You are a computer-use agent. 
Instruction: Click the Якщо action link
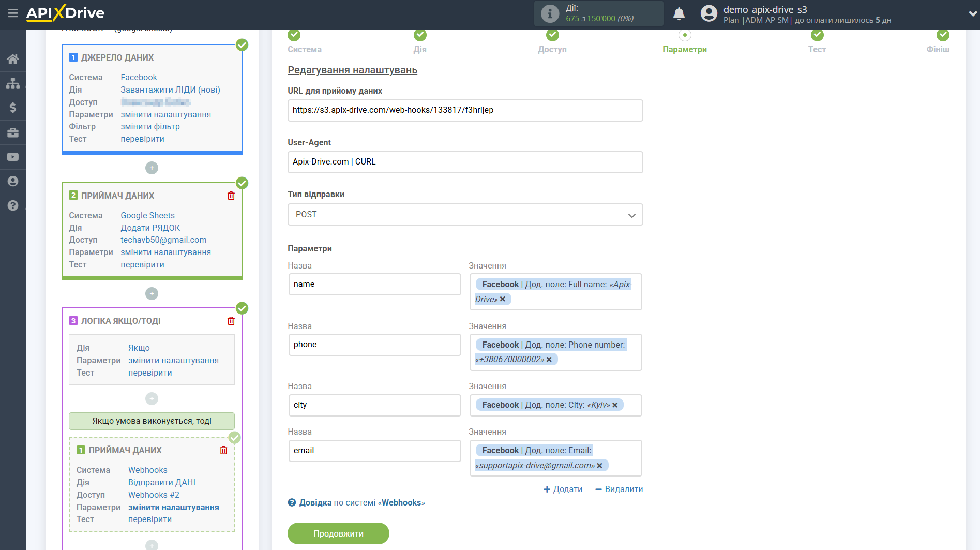coord(139,348)
